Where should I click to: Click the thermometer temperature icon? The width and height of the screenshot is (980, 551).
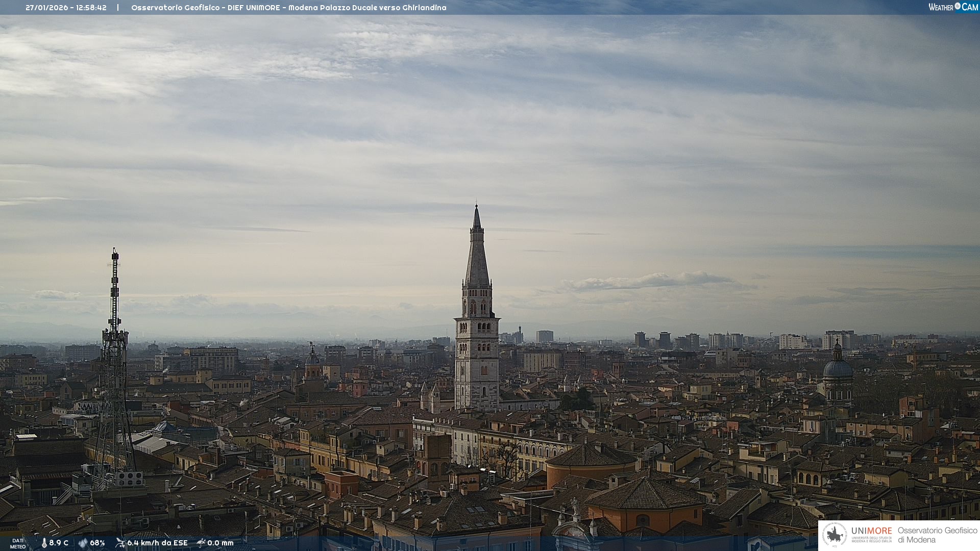click(44, 543)
